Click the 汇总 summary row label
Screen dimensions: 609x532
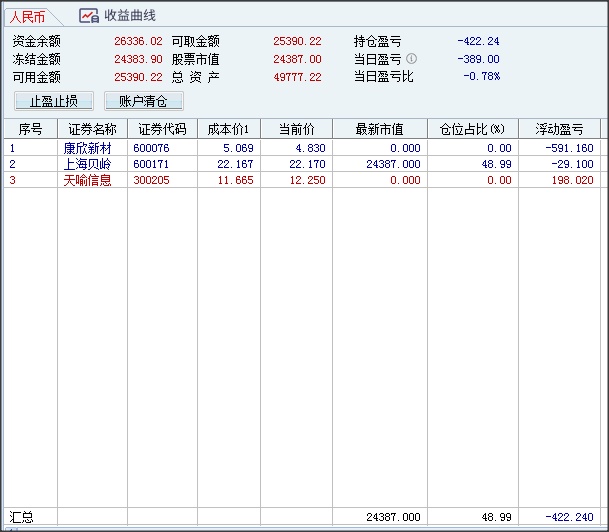(21, 517)
